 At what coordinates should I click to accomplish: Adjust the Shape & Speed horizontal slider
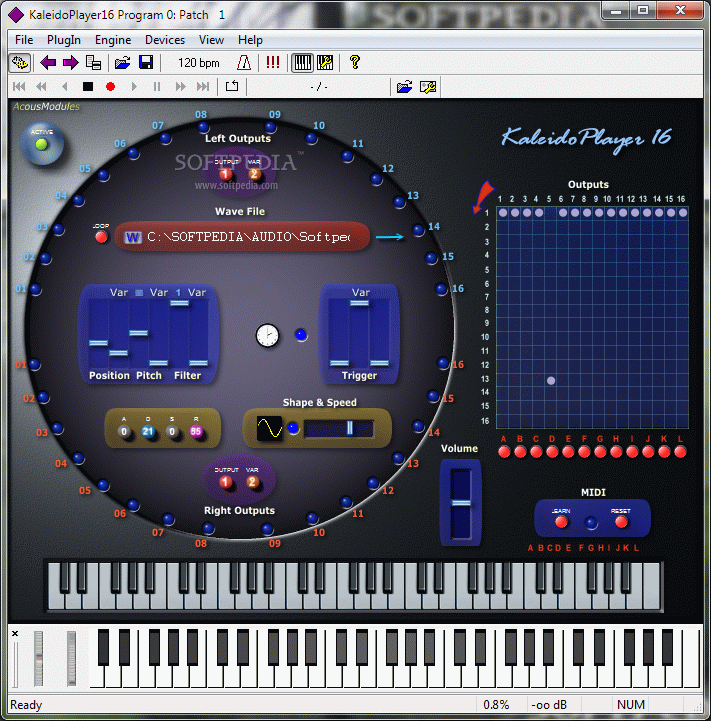click(x=338, y=428)
